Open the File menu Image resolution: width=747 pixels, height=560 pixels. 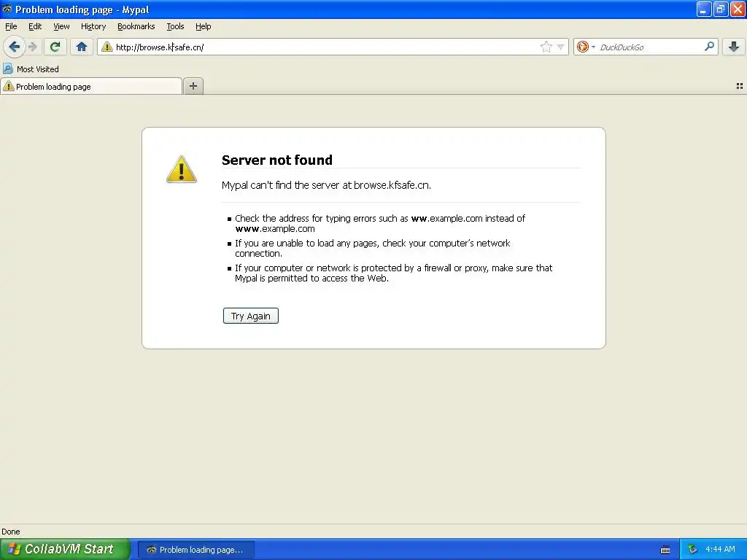pos(11,26)
